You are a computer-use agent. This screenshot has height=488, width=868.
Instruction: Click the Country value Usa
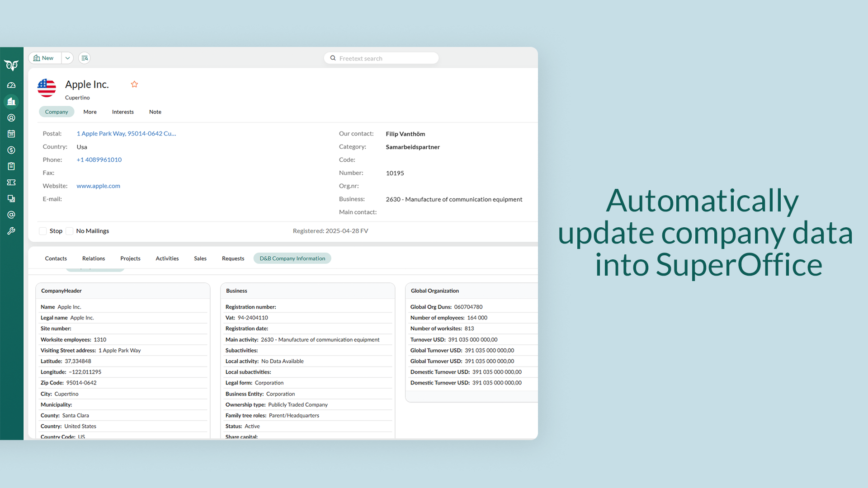(x=82, y=147)
